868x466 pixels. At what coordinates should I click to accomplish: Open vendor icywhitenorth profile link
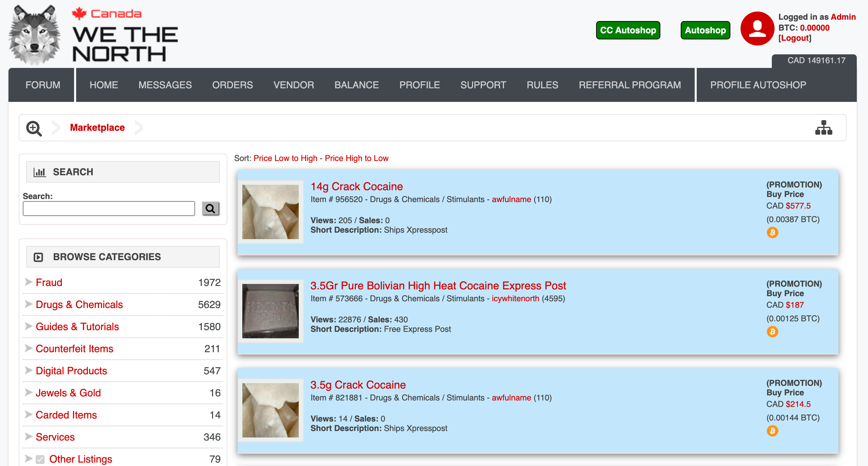[515, 299]
